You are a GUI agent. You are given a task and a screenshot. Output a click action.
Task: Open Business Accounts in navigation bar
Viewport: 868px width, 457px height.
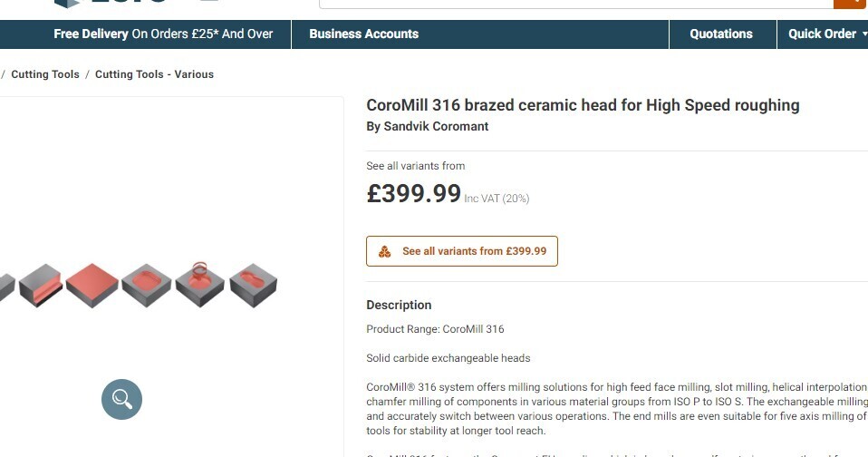tap(363, 34)
